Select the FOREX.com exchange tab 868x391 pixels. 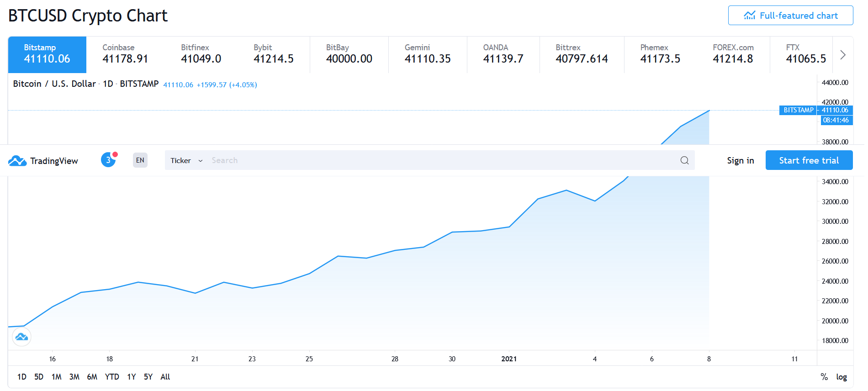click(x=733, y=55)
